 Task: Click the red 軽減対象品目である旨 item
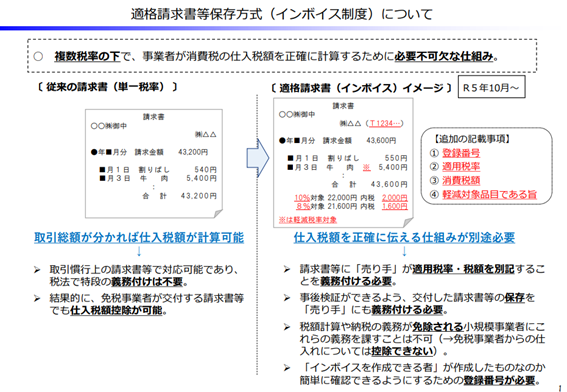point(490,195)
